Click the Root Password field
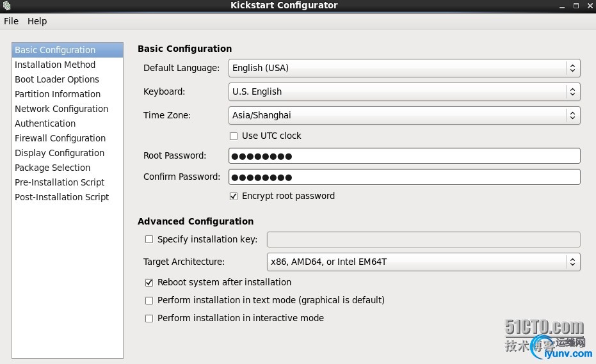 coord(405,156)
